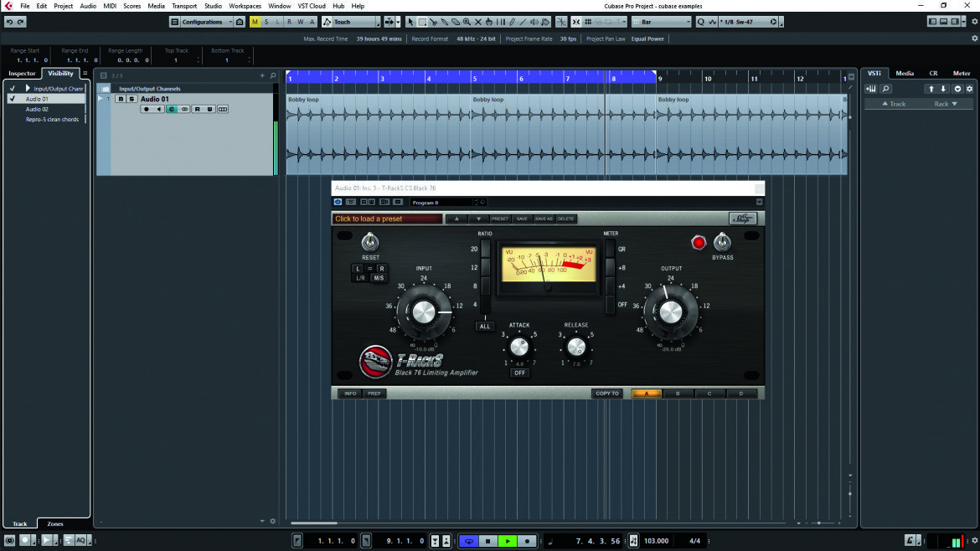Screen dimensions: 980x551
Task: Enable Record on Audio 01 track
Action: click(147, 110)
